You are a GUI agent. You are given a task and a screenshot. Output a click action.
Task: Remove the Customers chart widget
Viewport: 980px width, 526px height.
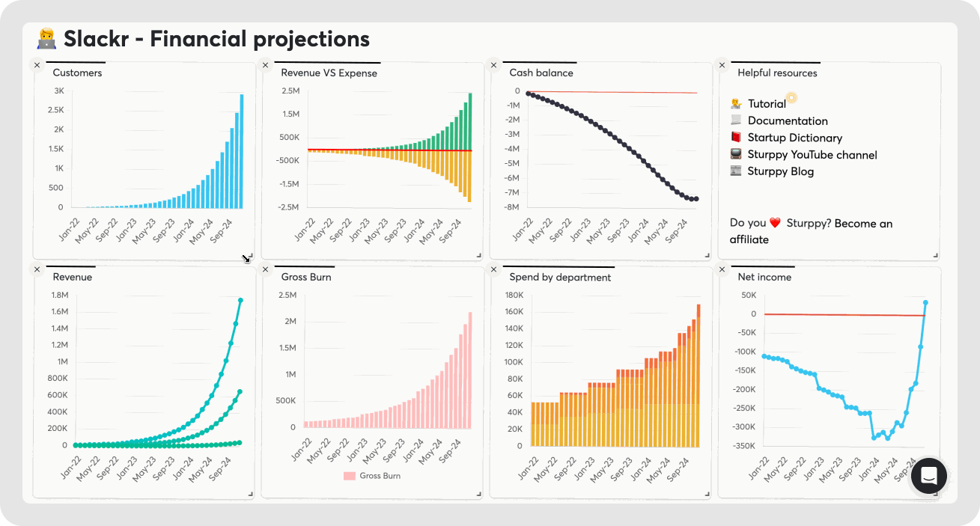37,64
